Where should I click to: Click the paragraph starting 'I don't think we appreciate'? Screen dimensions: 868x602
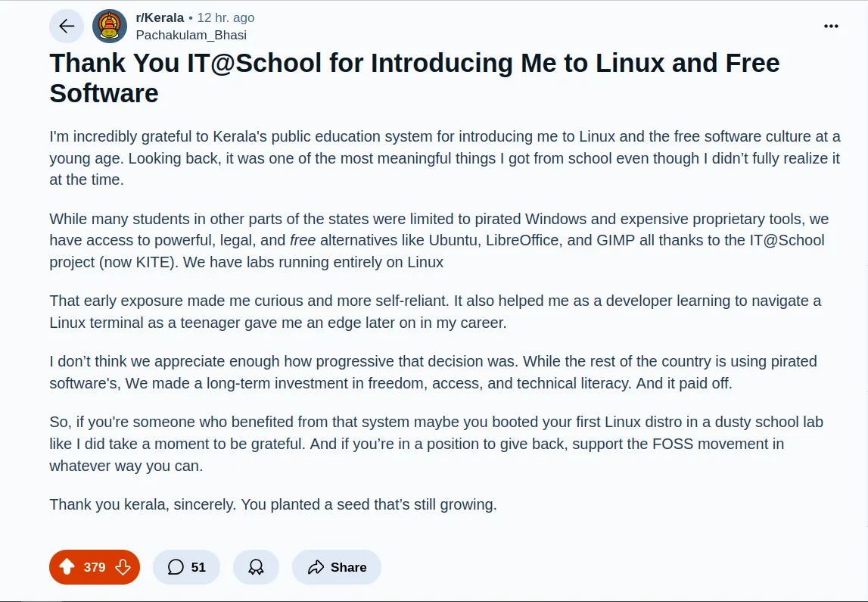point(433,372)
